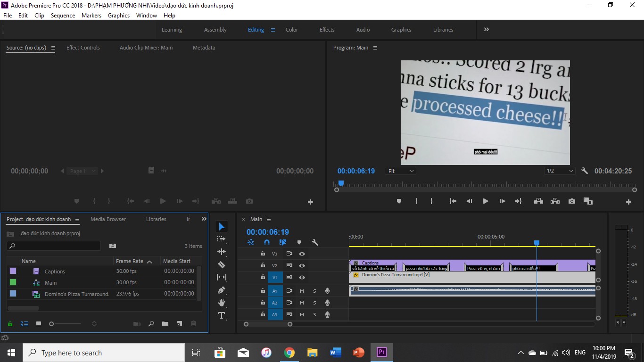Select the Track Select Forward tool
This screenshot has width=644, height=362.
pos(222,239)
